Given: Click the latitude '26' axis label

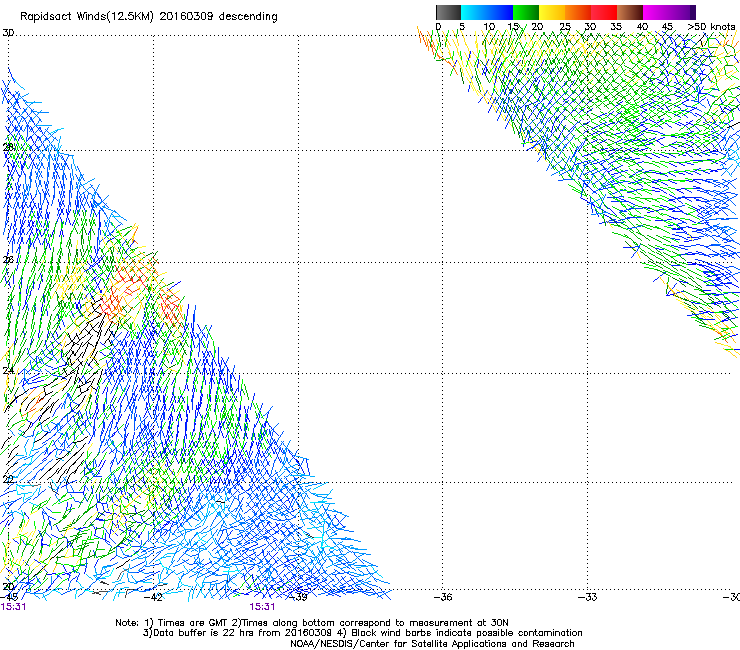Looking at the screenshot, I should click(x=8, y=260).
